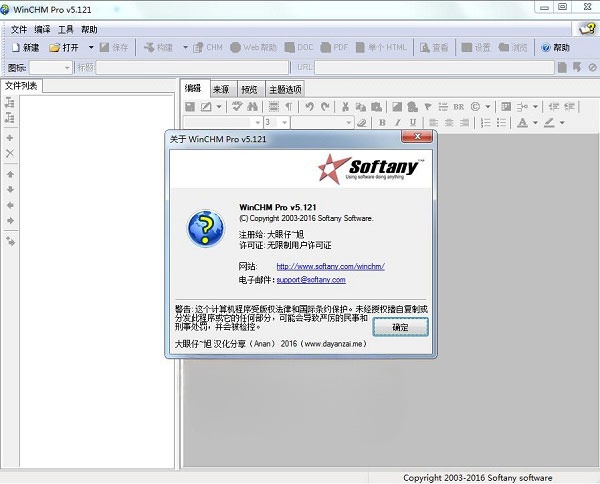Image resolution: width=600 pixels, height=484 pixels.
Task: Open the 工具 menu
Action: (x=66, y=30)
